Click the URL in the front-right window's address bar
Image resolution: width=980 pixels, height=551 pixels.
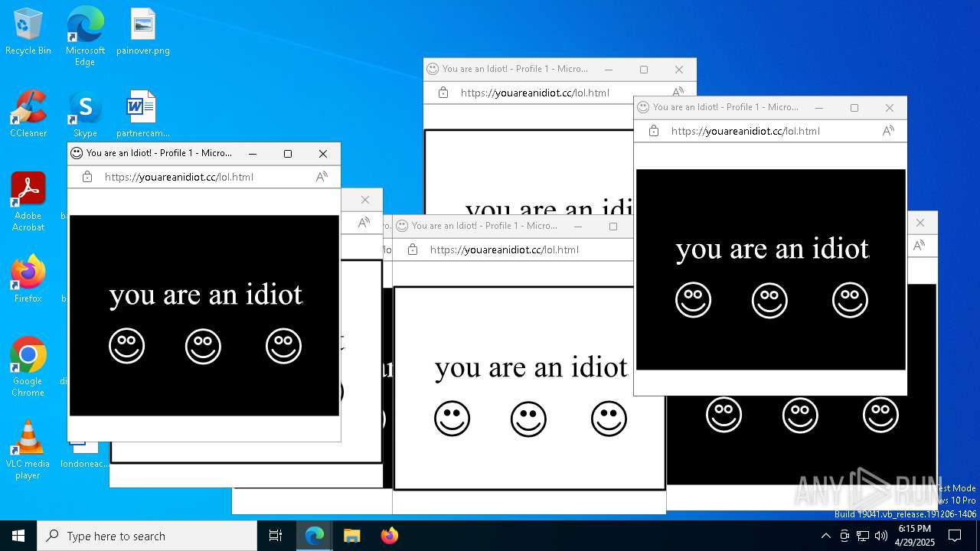746,131
